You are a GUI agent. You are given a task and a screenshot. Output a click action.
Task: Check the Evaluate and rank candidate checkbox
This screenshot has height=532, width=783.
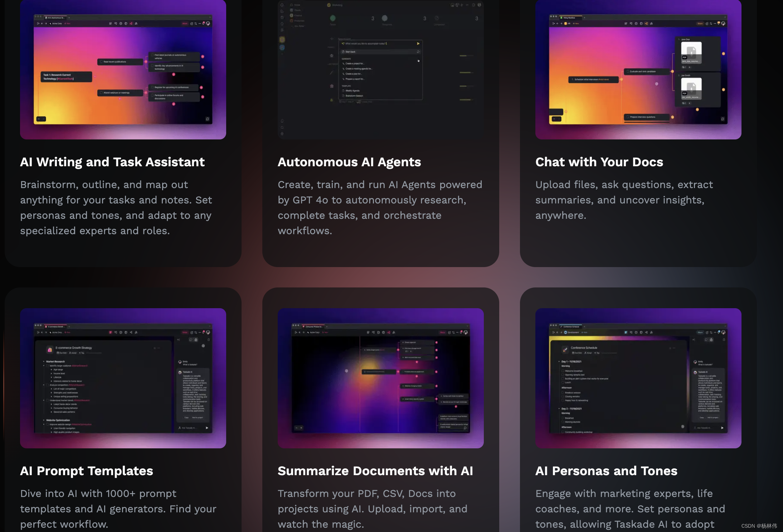[x=628, y=72]
